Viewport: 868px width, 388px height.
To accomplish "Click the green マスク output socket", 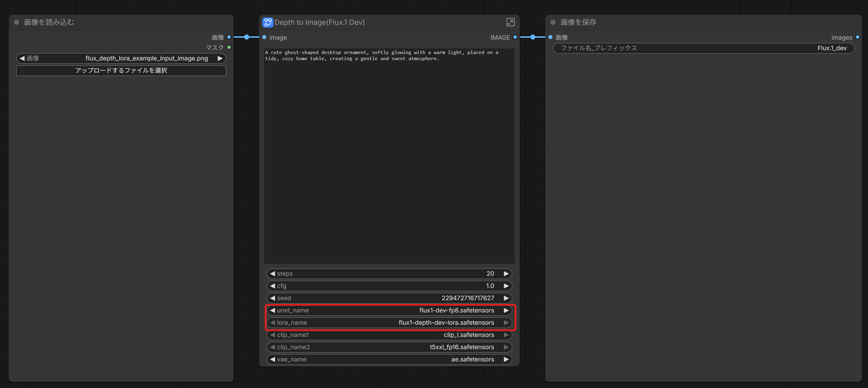I will (229, 48).
